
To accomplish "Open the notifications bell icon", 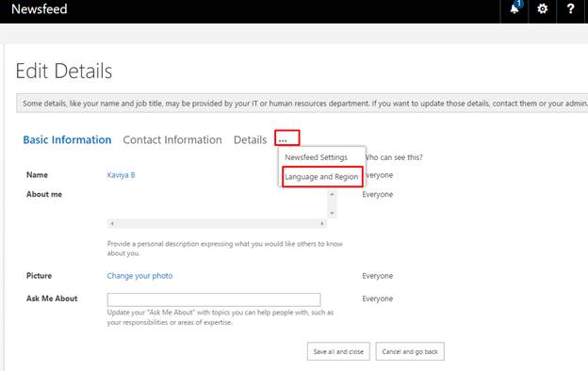I will click(x=514, y=8).
